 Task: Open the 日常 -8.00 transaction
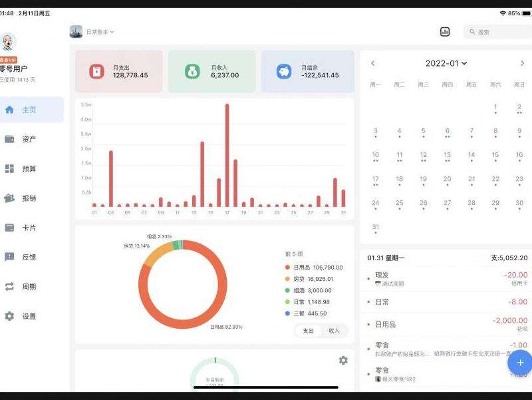446,302
